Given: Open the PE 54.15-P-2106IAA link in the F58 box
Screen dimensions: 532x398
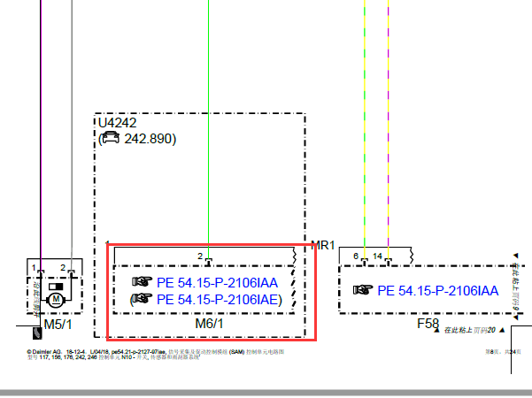Looking at the screenshot, I should pos(437,291).
